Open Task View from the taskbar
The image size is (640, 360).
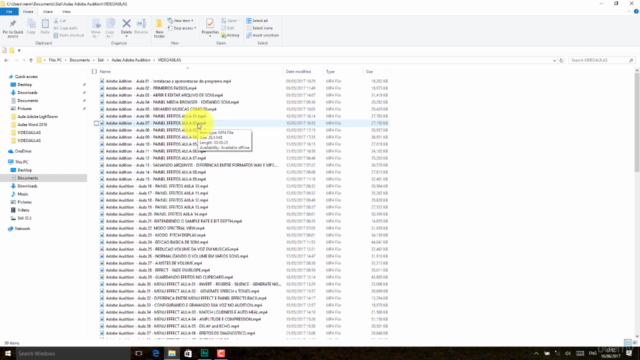coord(139,353)
